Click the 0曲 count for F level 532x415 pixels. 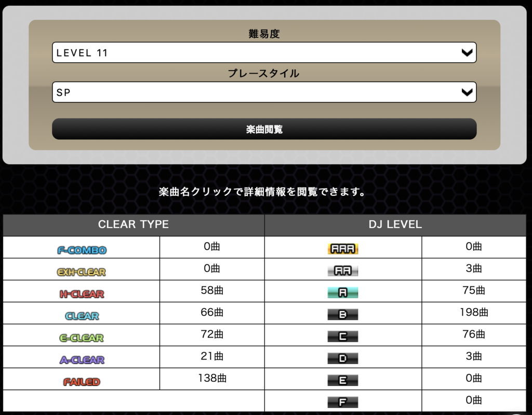(x=474, y=400)
